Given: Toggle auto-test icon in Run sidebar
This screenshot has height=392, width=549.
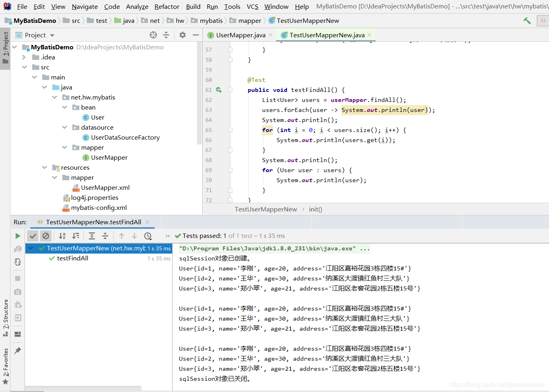Looking at the screenshot, I should 18,262.
